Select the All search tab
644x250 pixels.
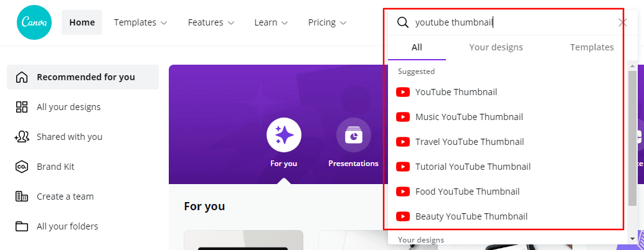pyautogui.click(x=417, y=47)
